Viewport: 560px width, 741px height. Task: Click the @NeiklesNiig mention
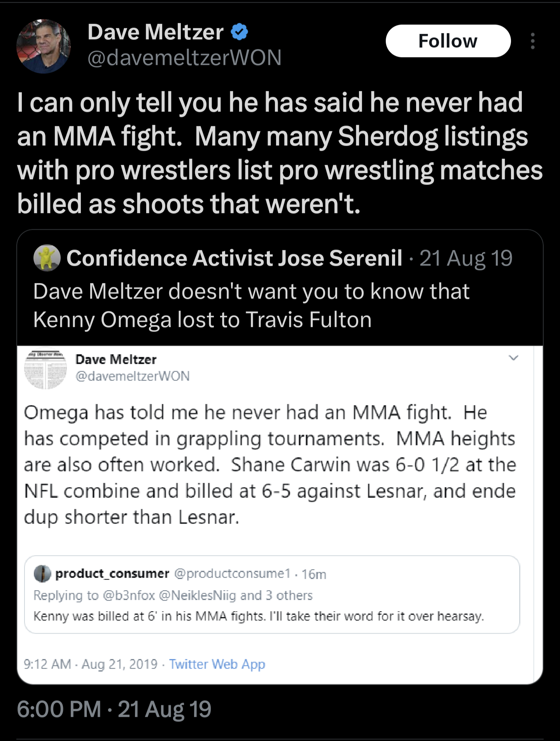pyautogui.click(x=197, y=595)
